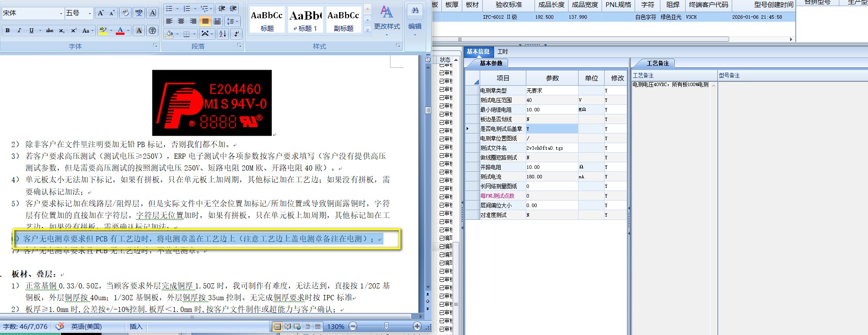Align text left in paragraph group
The height and width of the screenshot is (335, 868).
[169, 21]
